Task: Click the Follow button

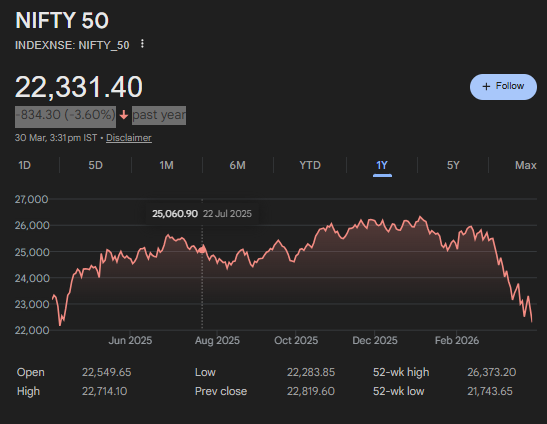Action: tap(503, 87)
